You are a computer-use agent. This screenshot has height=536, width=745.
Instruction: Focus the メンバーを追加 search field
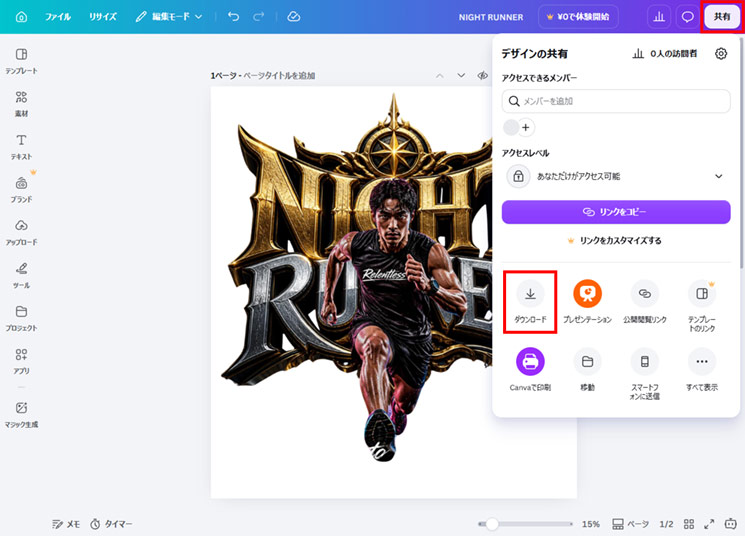click(x=616, y=101)
